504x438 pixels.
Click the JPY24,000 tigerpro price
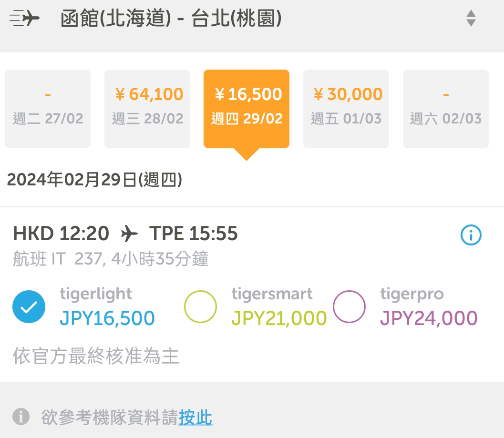click(x=429, y=318)
